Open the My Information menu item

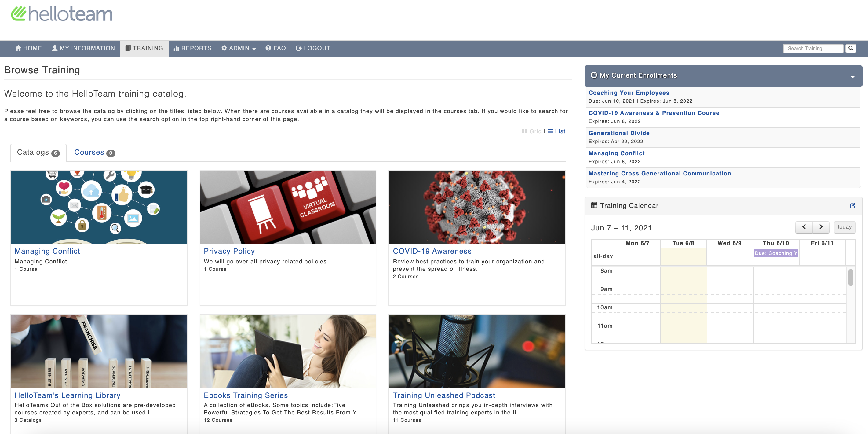(83, 48)
